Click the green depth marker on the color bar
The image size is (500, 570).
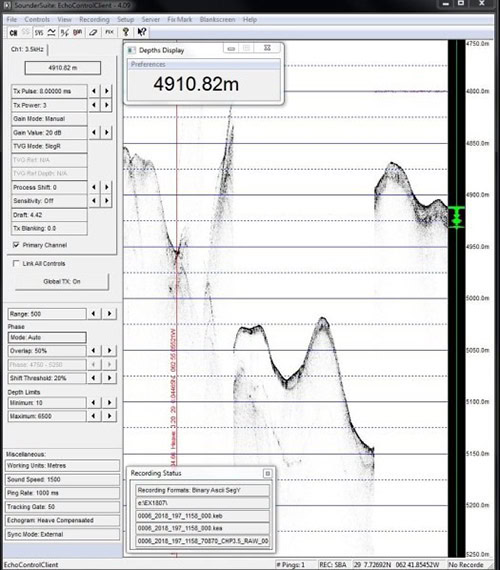click(456, 217)
